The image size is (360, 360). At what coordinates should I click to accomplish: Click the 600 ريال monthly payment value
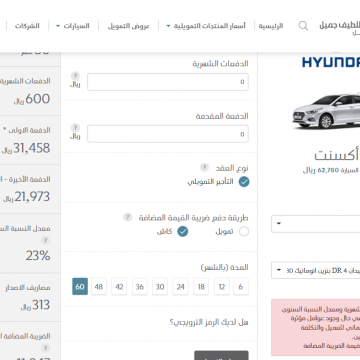pyautogui.click(x=32, y=99)
